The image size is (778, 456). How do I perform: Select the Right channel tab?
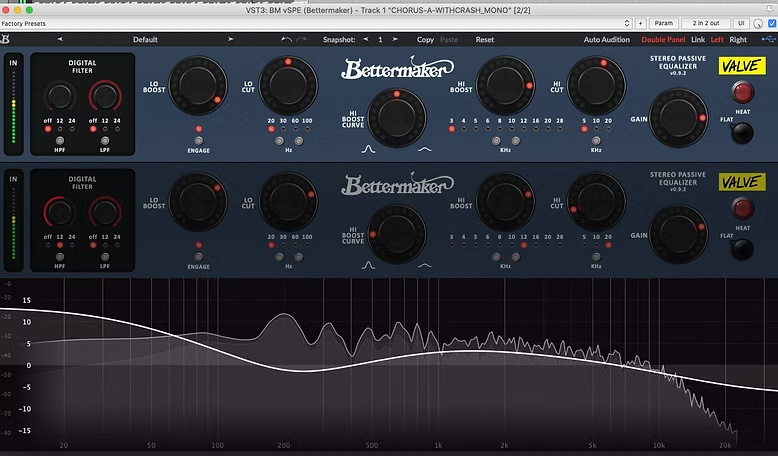pos(738,40)
